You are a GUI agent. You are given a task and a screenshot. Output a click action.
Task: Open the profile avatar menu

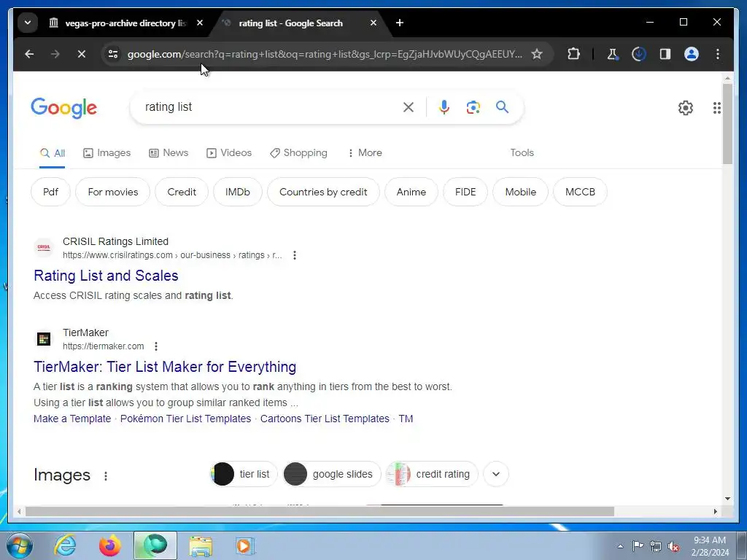pos(692,54)
